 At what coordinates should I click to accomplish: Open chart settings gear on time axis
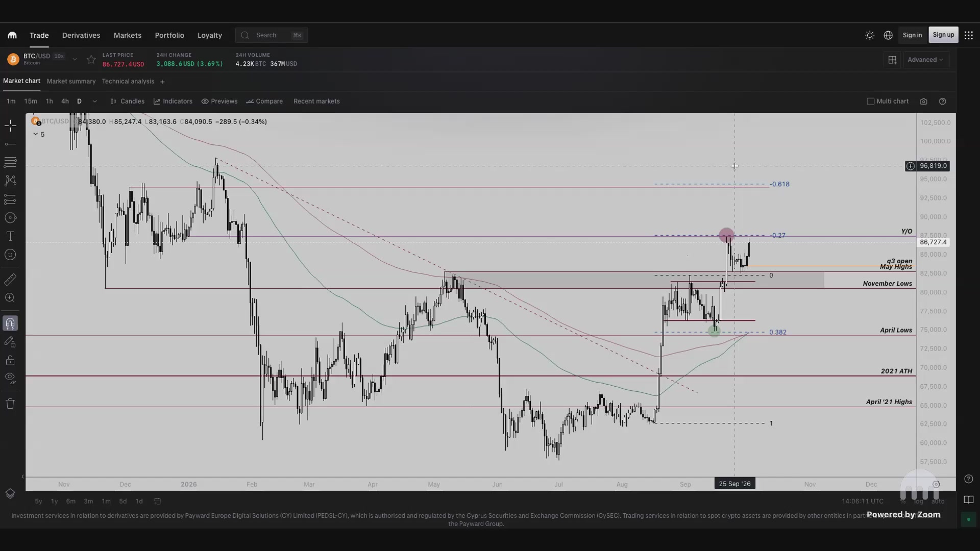936,484
